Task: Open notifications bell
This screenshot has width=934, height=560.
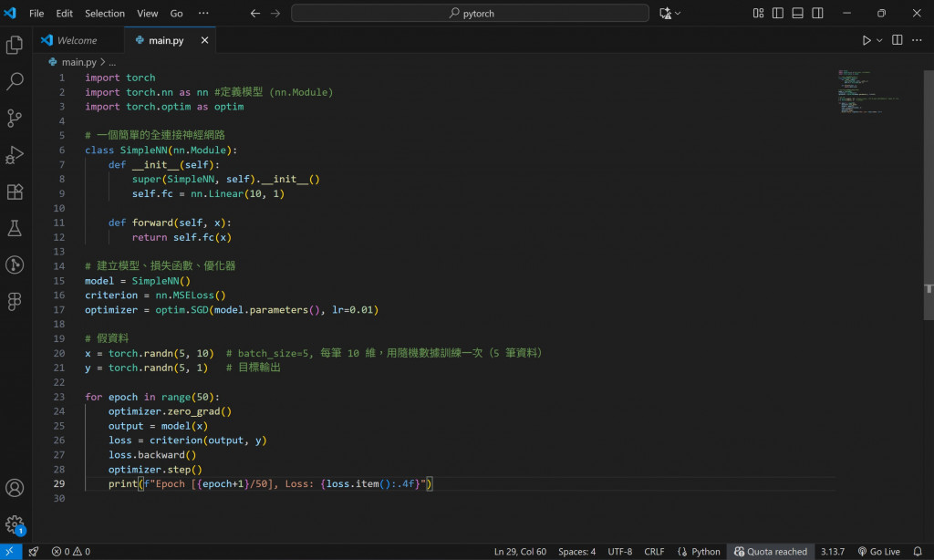Action: [918, 552]
